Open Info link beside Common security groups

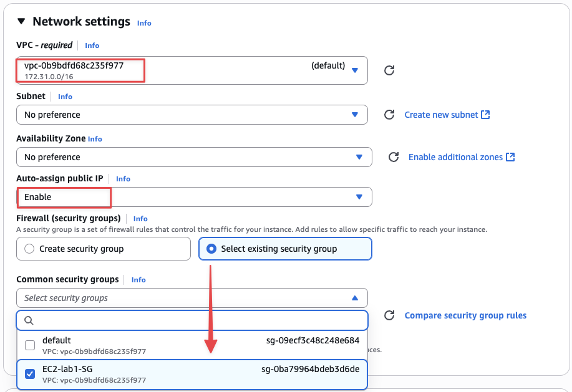138,280
